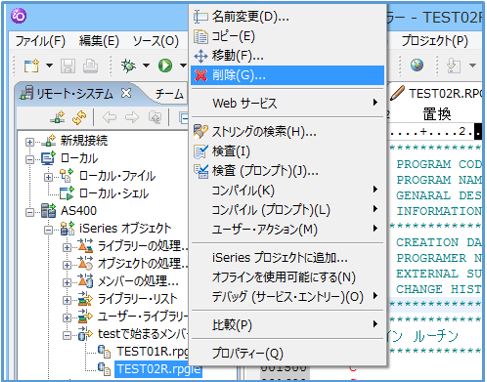Image resolution: width=487 pixels, height=382 pixels.
Task: Expand the オブジェクトの処理 node
Action: coord(67,265)
